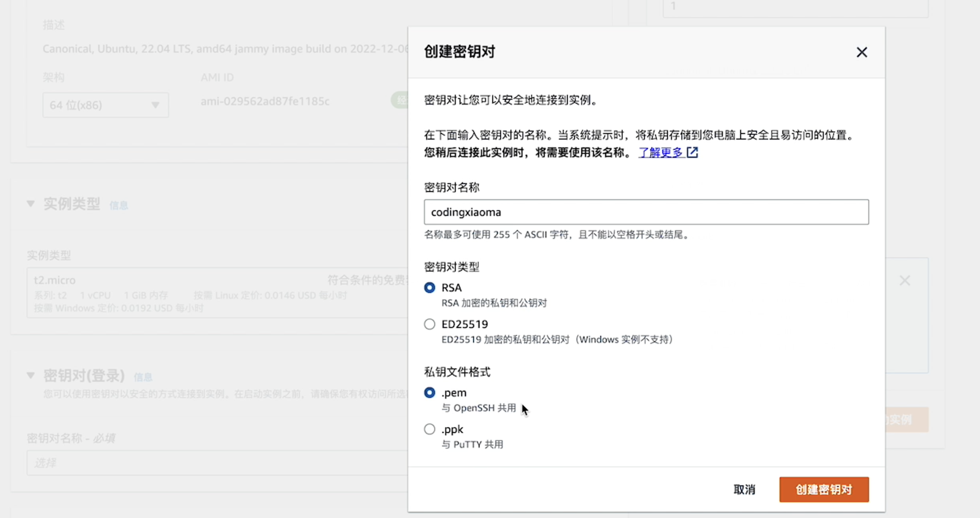980x518 pixels.
Task: Open the 64 位(x86) architecture dropdown
Action: (105, 105)
